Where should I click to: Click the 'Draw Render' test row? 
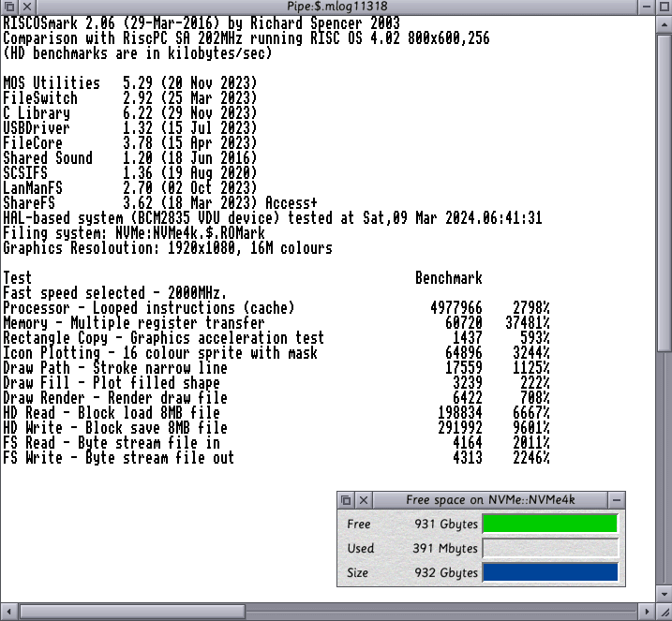tap(276, 398)
